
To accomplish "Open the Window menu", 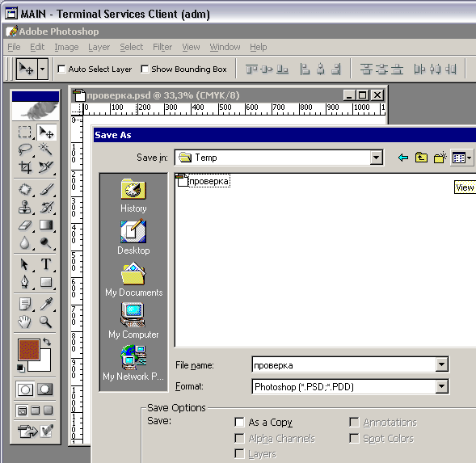I will pyautogui.click(x=225, y=47).
